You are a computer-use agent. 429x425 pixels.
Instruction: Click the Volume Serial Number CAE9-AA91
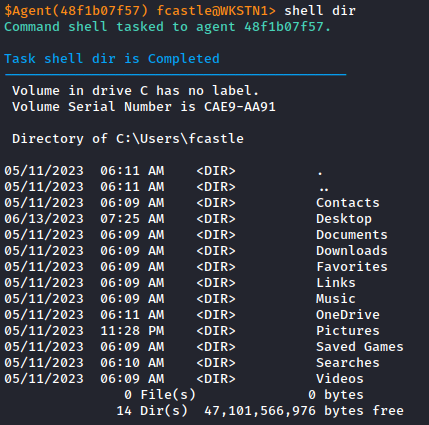240,107
